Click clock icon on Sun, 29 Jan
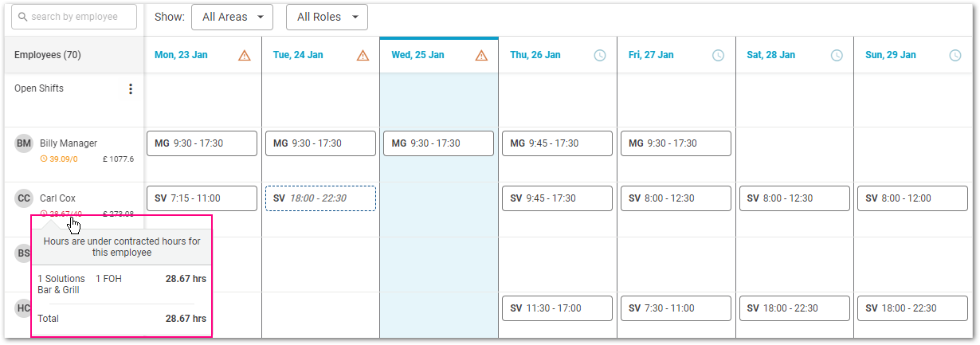Screen dimensions: 980x345 tap(955, 56)
